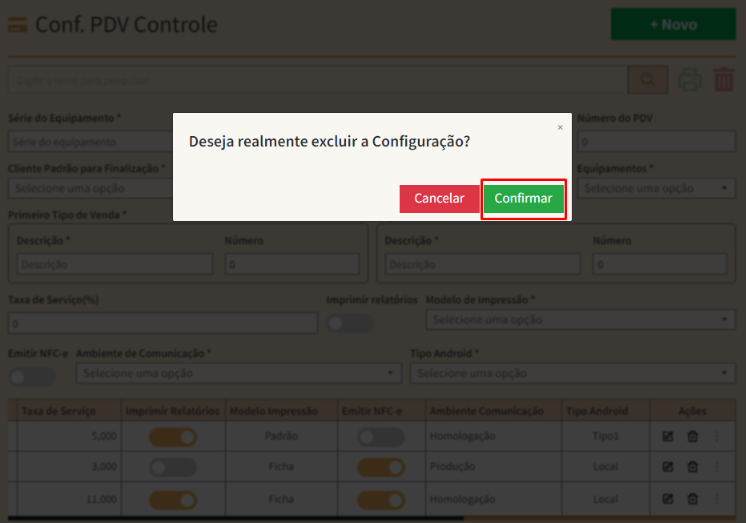Click the first Descrição input field
746x523 pixels.
(115, 264)
